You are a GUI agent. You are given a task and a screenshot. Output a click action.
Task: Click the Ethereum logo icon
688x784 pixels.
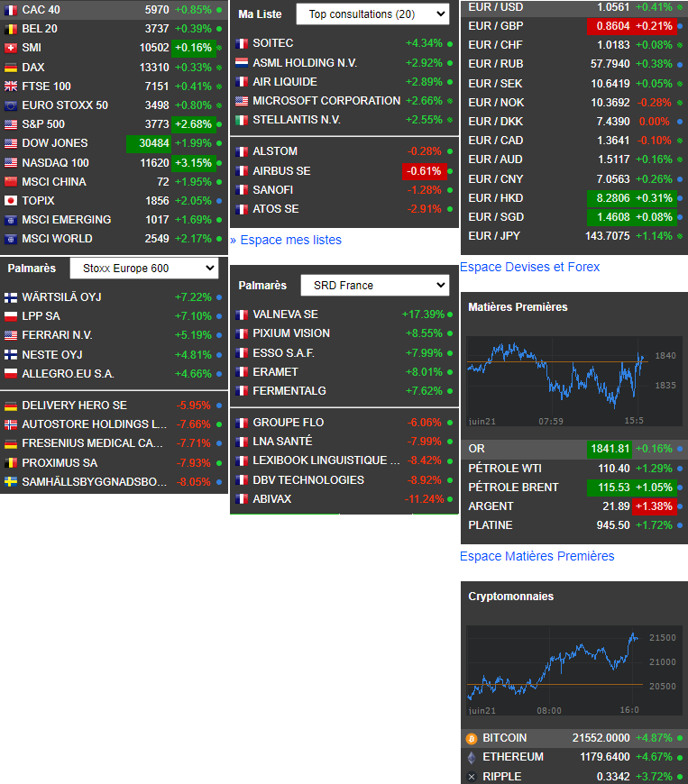(472, 758)
